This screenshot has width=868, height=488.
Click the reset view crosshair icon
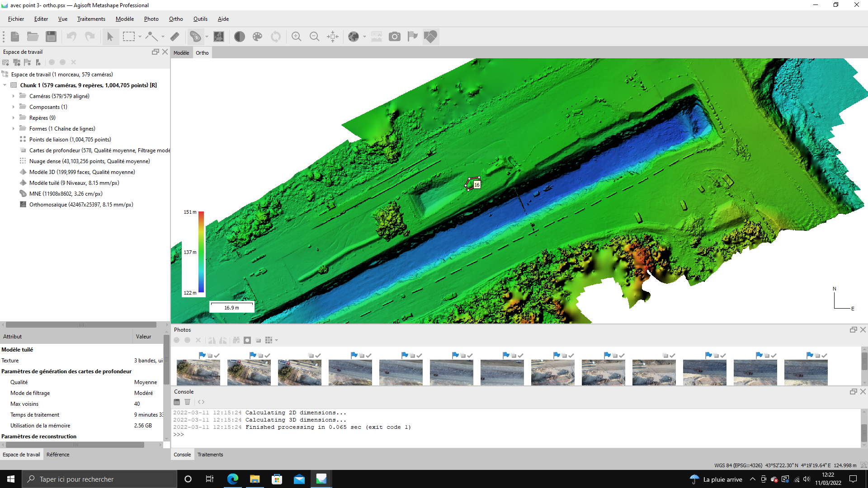(x=333, y=37)
